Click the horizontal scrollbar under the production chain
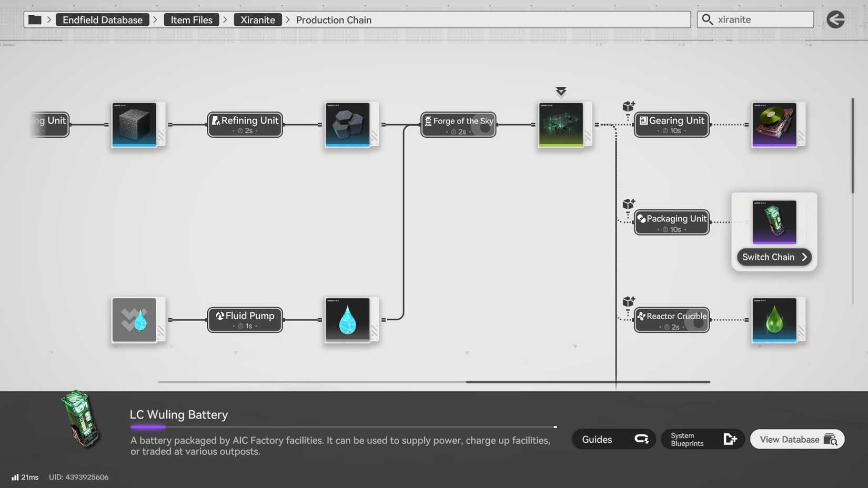 [588, 382]
